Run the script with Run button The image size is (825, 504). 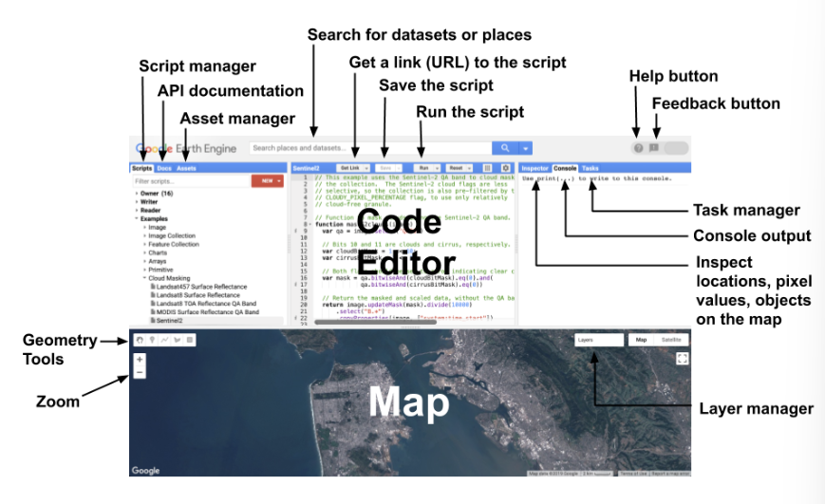click(x=423, y=168)
